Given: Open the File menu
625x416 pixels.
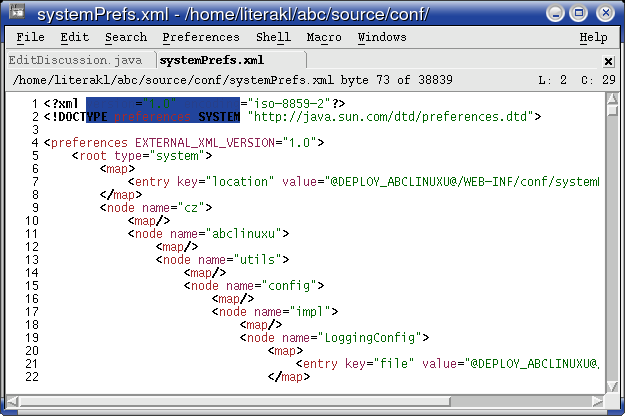Looking at the screenshot, I should click(30, 37).
